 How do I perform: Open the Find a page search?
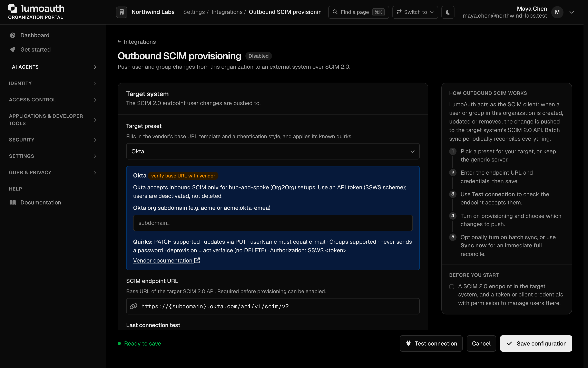[358, 12]
